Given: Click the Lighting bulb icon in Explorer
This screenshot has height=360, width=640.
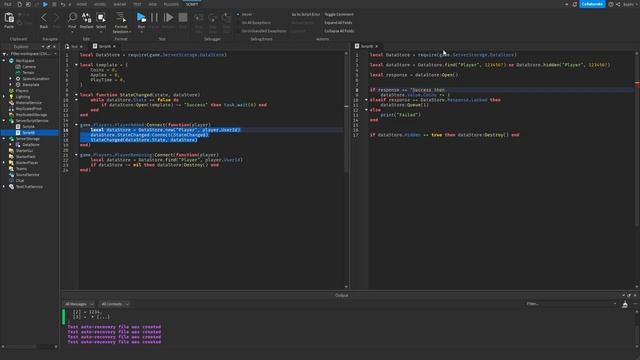Looking at the screenshot, I should click(11, 97).
